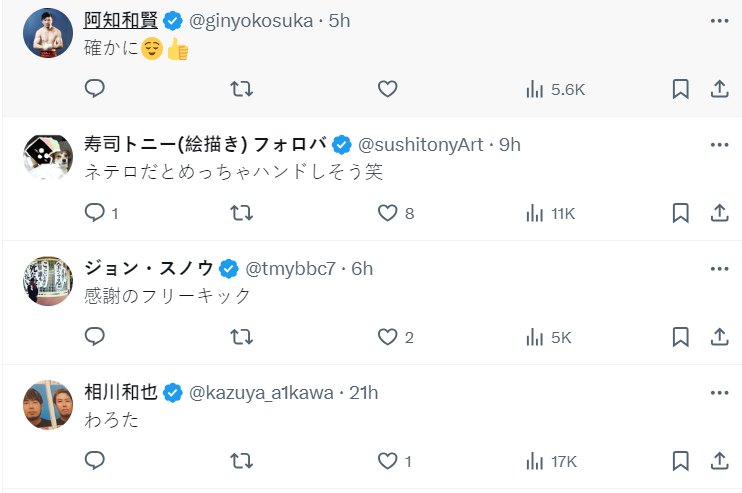The width and height of the screenshot is (742, 493).
Task: Click 相川和也's profile avatar
Action: 47,405
